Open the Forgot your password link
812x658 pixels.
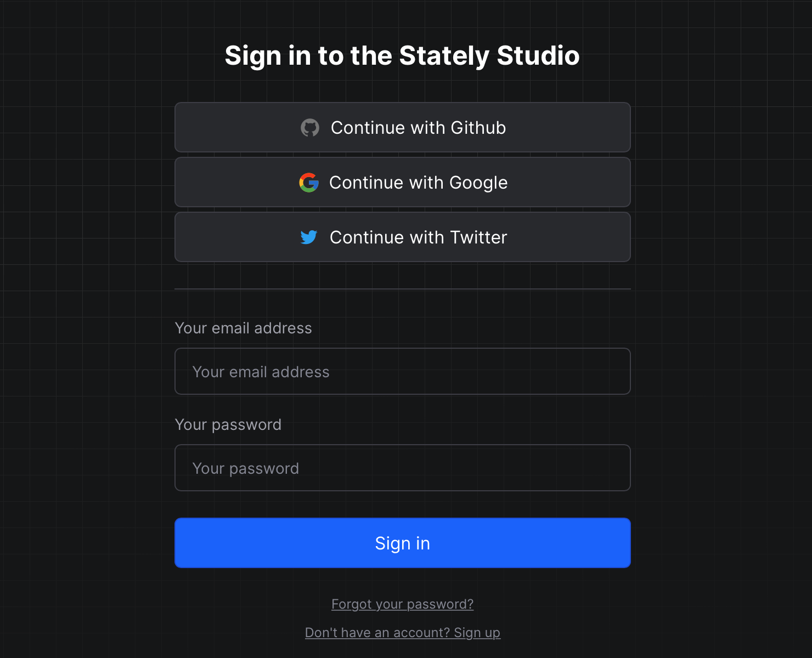point(402,604)
